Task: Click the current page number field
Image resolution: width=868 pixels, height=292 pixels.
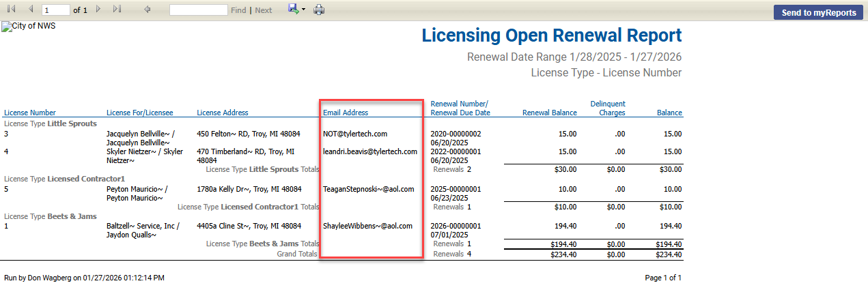Action: coord(56,10)
